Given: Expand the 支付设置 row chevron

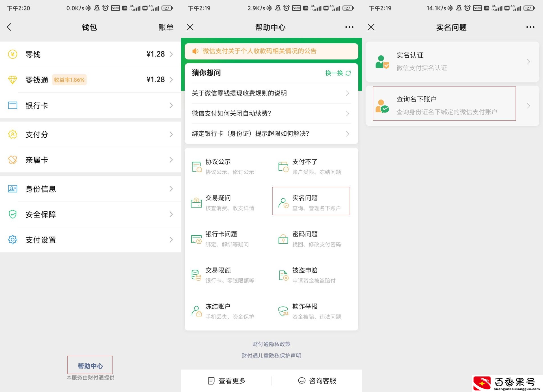Looking at the screenshot, I should pyautogui.click(x=171, y=240).
